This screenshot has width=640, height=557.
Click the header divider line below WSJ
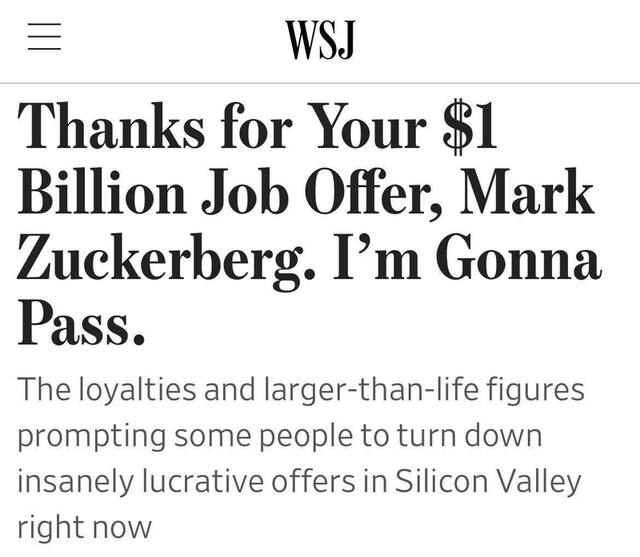[320, 83]
